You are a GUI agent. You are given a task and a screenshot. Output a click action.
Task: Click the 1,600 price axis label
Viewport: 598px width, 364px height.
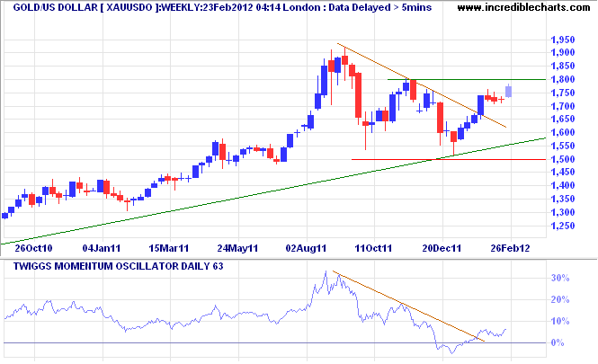coord(563,132)
